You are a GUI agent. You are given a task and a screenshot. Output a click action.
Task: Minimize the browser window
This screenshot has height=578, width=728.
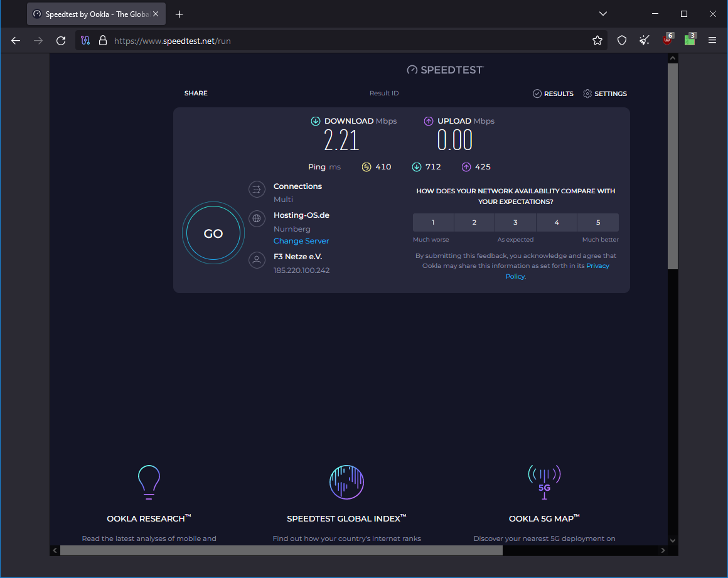tap(655, 14)
